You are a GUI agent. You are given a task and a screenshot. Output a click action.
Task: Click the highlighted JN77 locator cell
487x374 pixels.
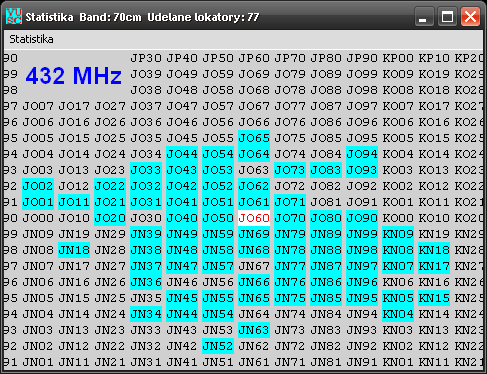tap(290, 266)
